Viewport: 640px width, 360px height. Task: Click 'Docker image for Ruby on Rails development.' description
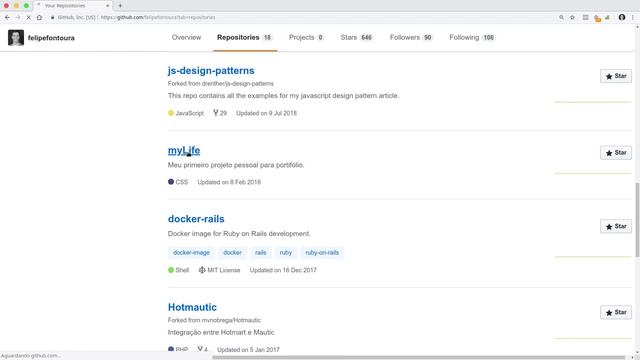click(x=239, y=234)
